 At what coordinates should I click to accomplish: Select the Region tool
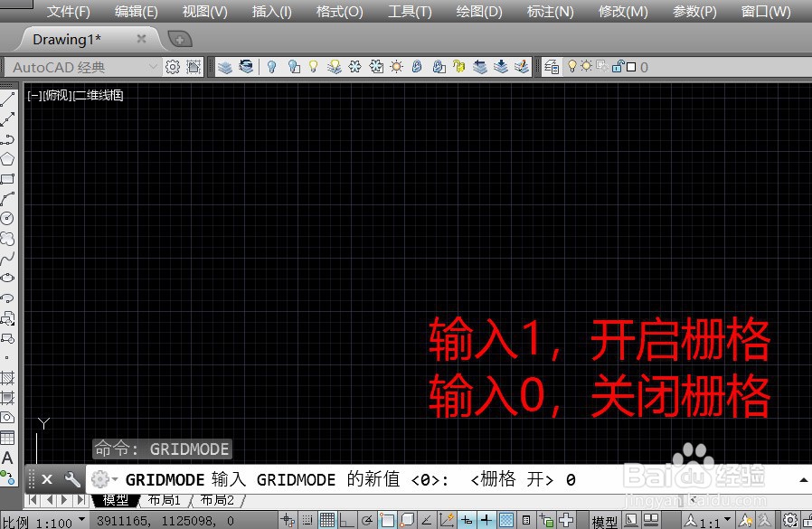pyautogui.click(x=7, y=418)
